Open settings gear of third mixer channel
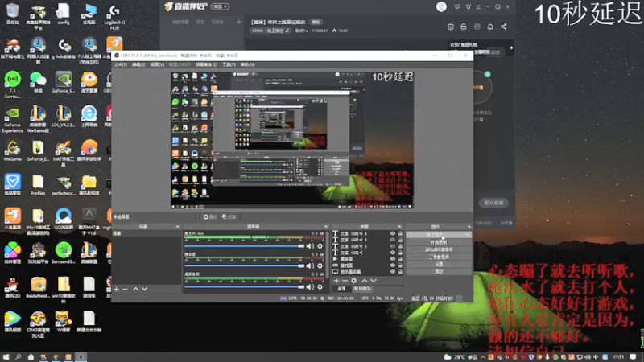The height and width of the screenshot is (362, 644). (320, 287)
